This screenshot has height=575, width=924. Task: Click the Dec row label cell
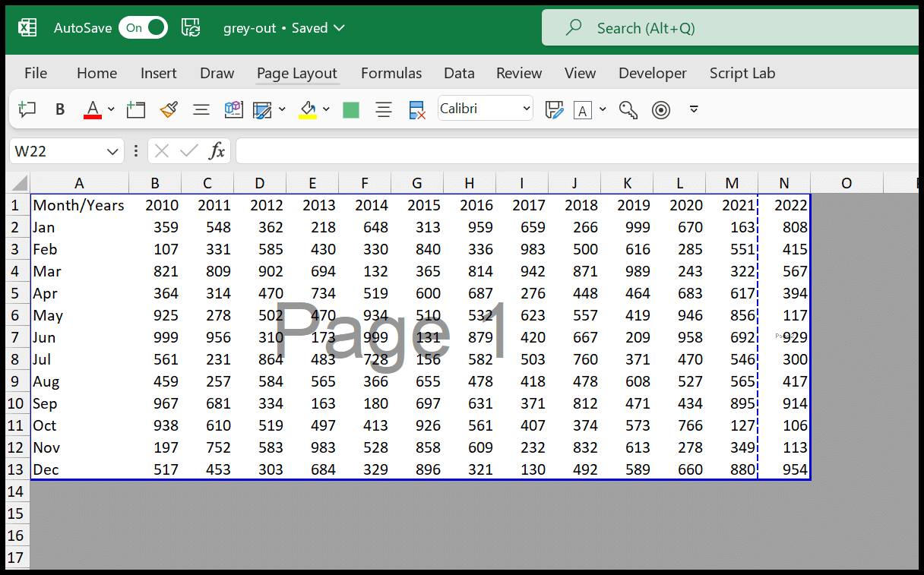[x=79, y=469]
